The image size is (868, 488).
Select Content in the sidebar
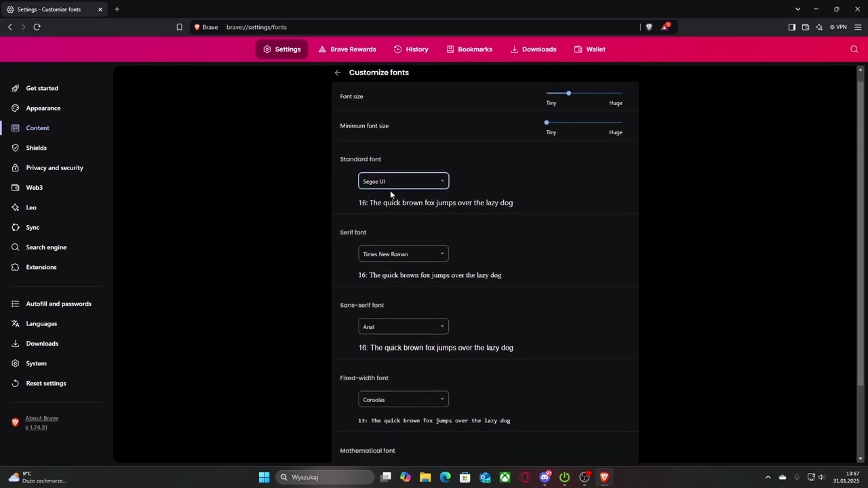[x=38, y=128]
